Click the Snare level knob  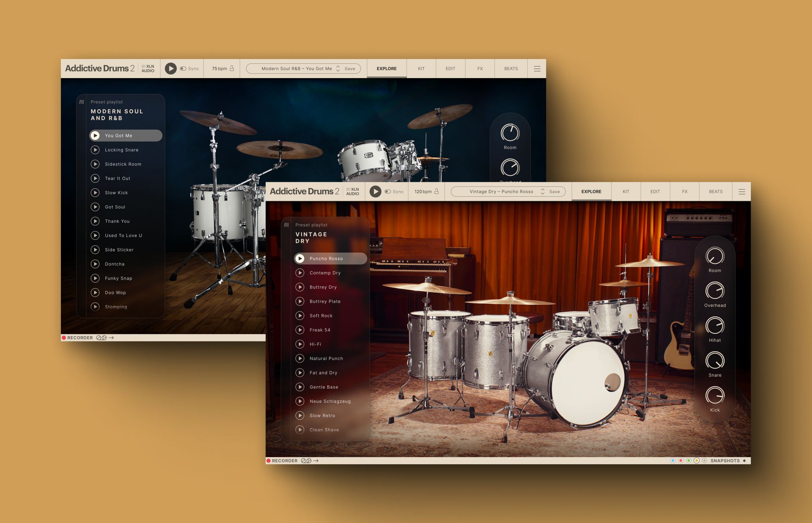(715, 361)
